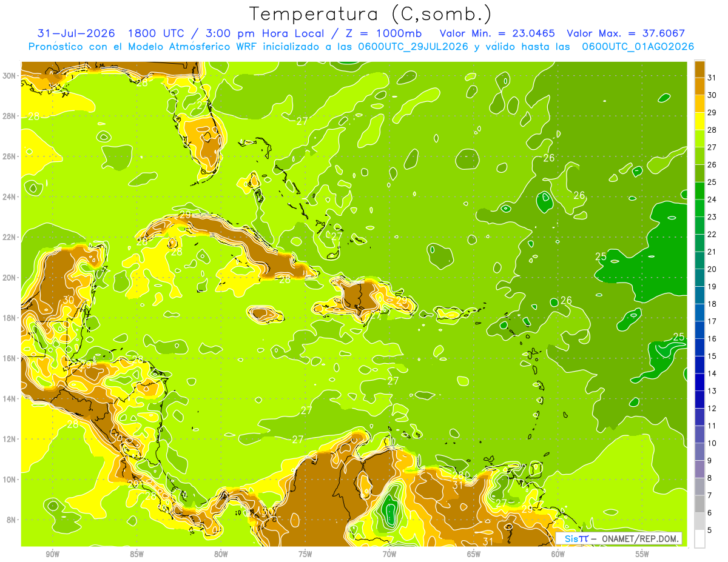728x562 pixels.
Task: Pick the blue legend swatch between 15 and 16
Action: click(x=699, y=347)
